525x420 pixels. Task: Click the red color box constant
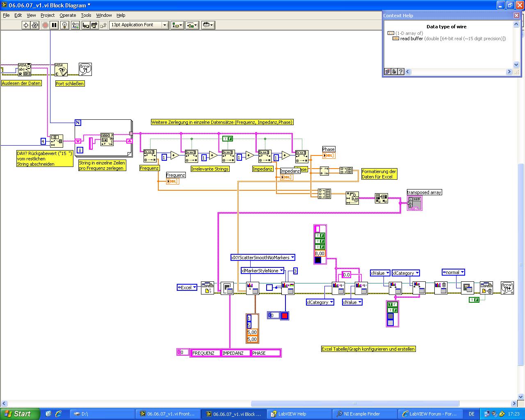tap(285, 315)
